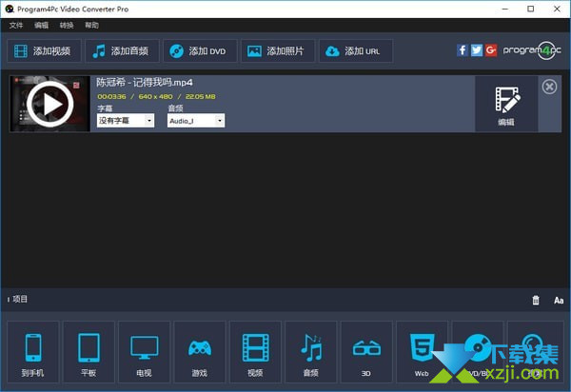571x392 pixels.
Task: Open the video editor with 编辑 icon
Action: pyautogui.click(x=506, y=104)
